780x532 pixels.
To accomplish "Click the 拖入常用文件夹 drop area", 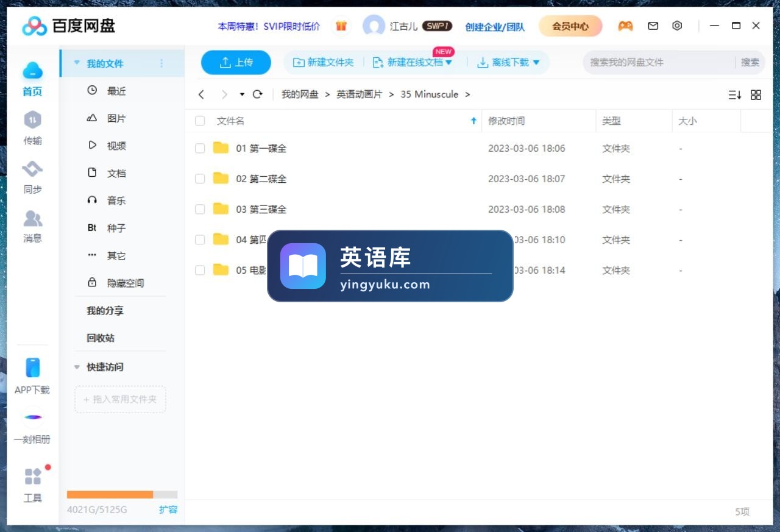I will [x=120, y=399].
